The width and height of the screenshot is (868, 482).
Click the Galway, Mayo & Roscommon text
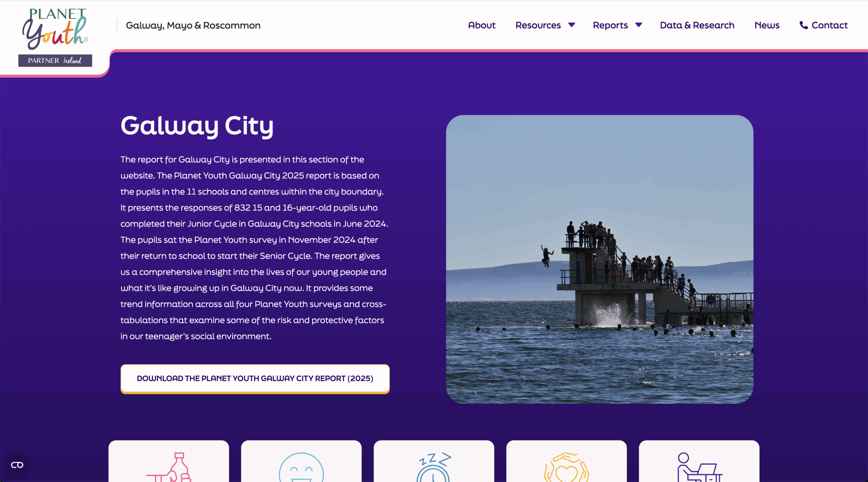tap(193, 25)
